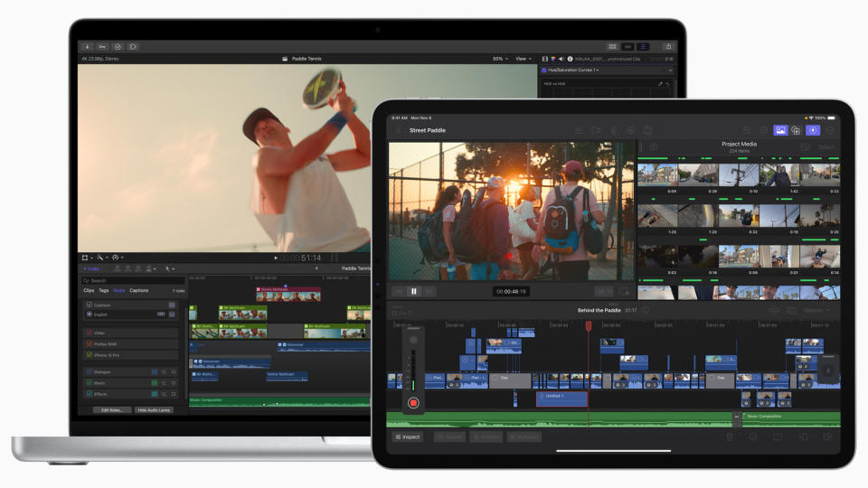Play the Mac viewer with the play button
Viewport: 868px width, 488px height.
point(276,258)
